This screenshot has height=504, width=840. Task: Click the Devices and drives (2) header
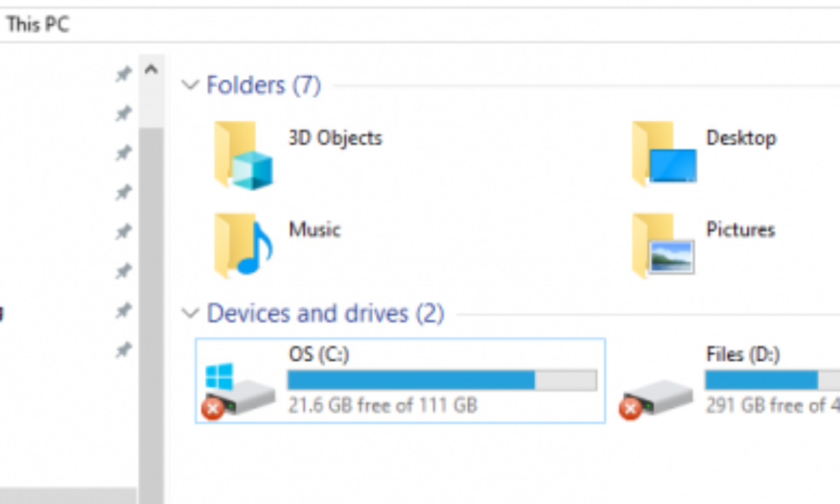pos(325,313)
